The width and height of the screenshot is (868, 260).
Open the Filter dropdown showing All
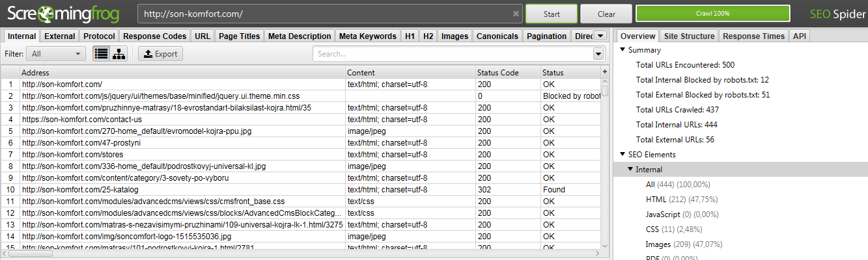point(57,54)
